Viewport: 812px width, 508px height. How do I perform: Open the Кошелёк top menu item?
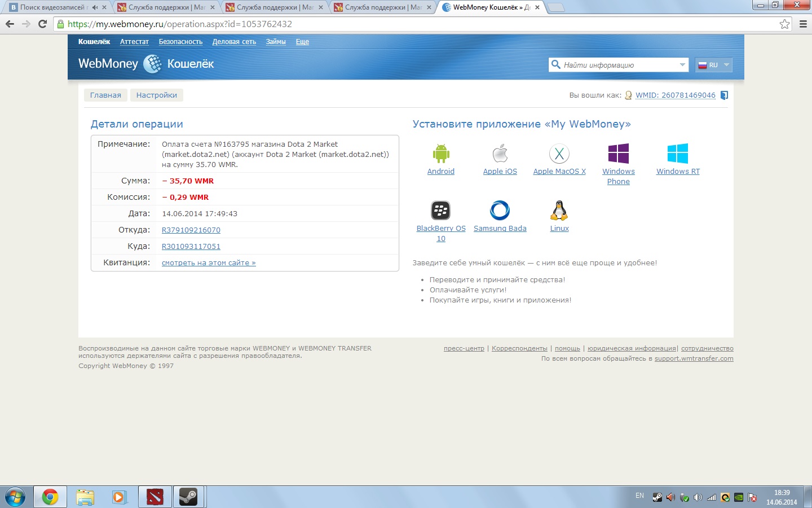[x=94, y=42]
